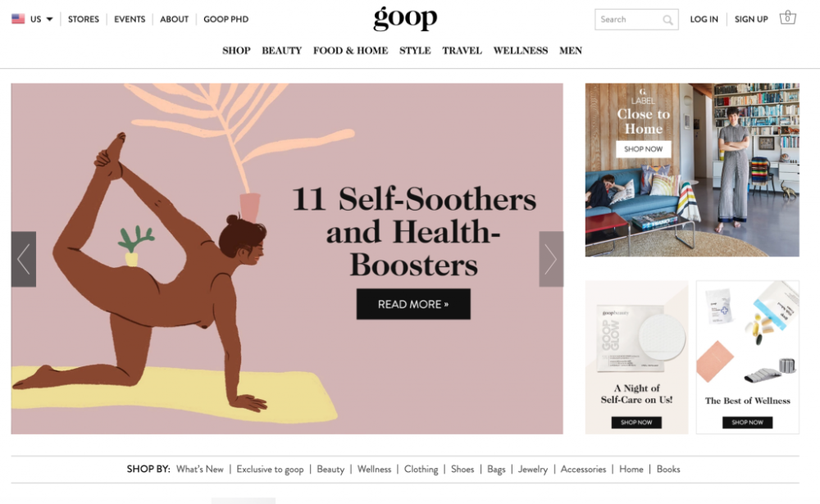Click the US flag icon

tap(18, 19)
